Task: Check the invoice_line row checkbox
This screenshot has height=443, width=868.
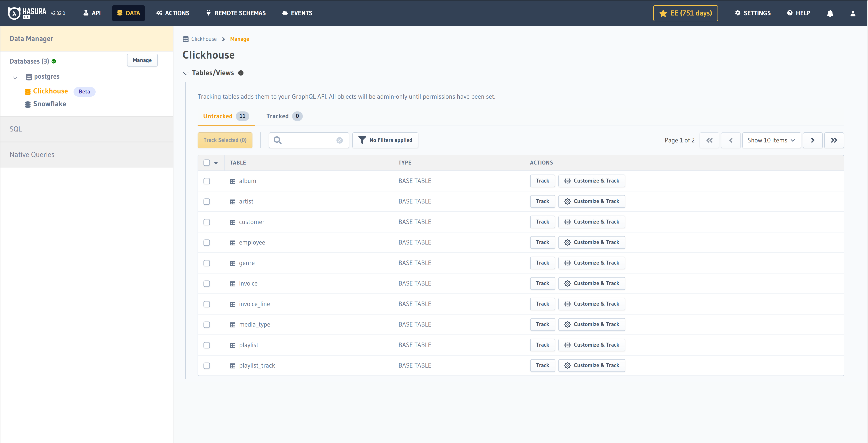Action: (206, 304)
